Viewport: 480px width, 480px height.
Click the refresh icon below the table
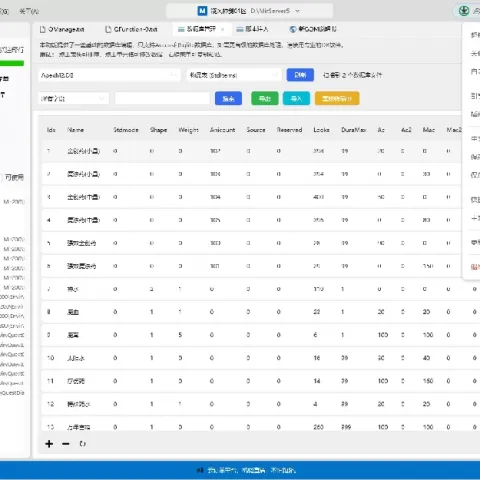83,444
